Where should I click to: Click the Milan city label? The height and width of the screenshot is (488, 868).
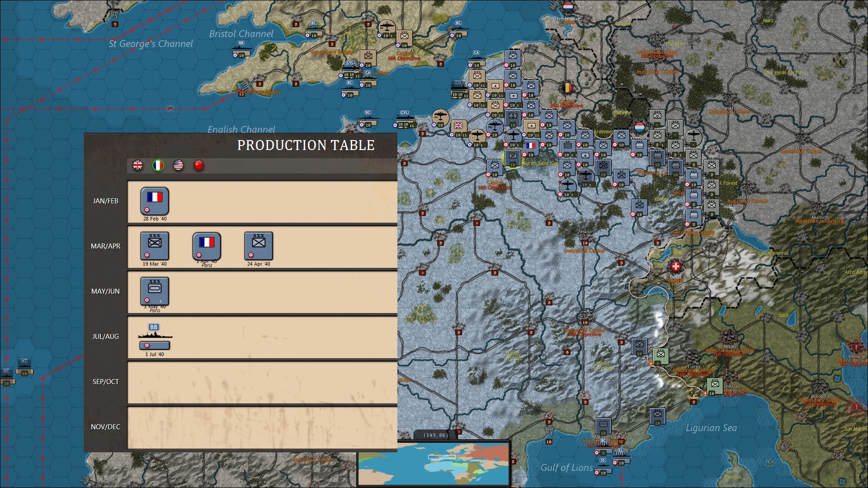click(x=729, y=347)
